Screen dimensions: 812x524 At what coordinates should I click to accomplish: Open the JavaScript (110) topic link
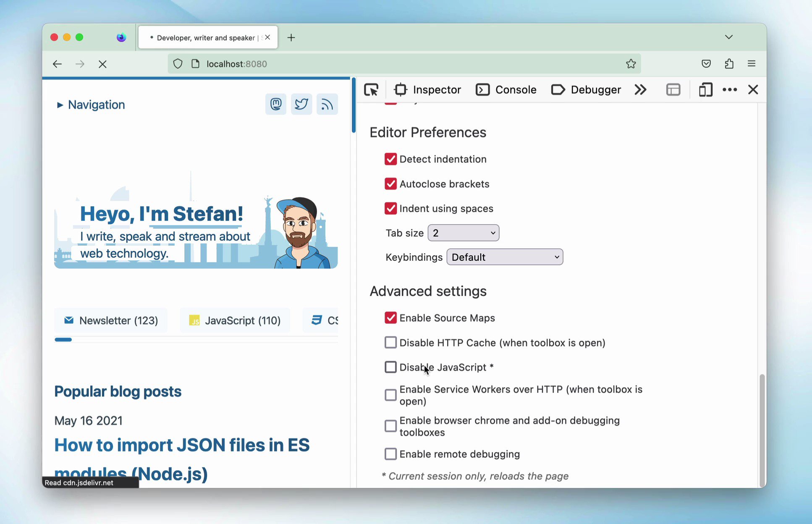pos(235,321)
